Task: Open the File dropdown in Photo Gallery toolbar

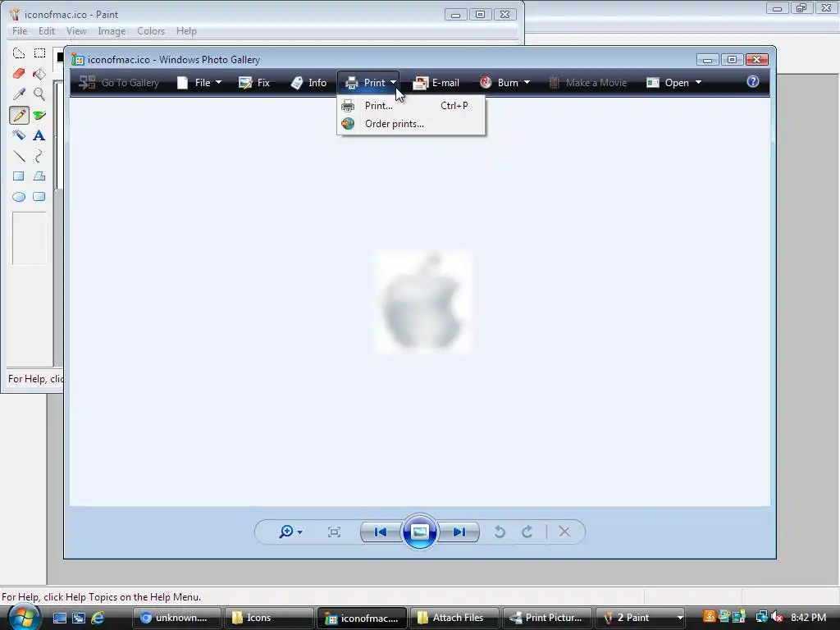Action: coord(199,83)
